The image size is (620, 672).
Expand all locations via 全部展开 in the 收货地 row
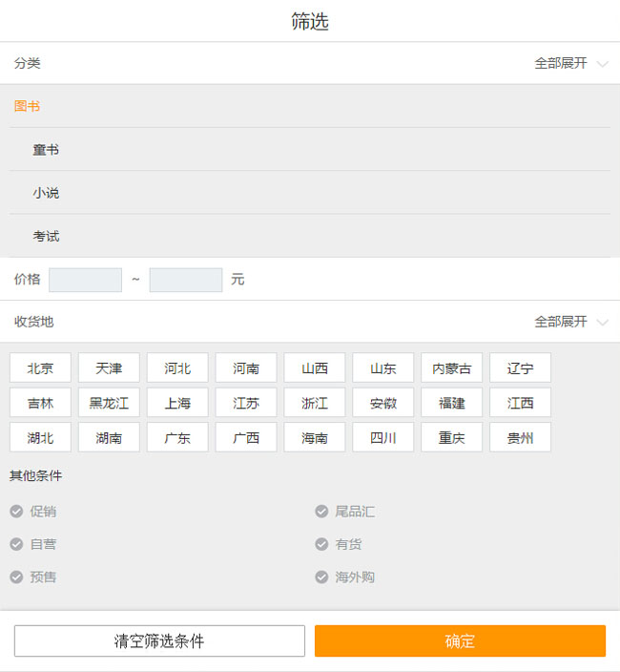569,322
